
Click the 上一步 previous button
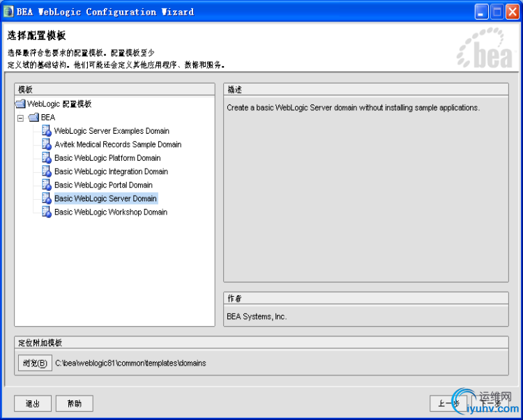coord(448,403)
